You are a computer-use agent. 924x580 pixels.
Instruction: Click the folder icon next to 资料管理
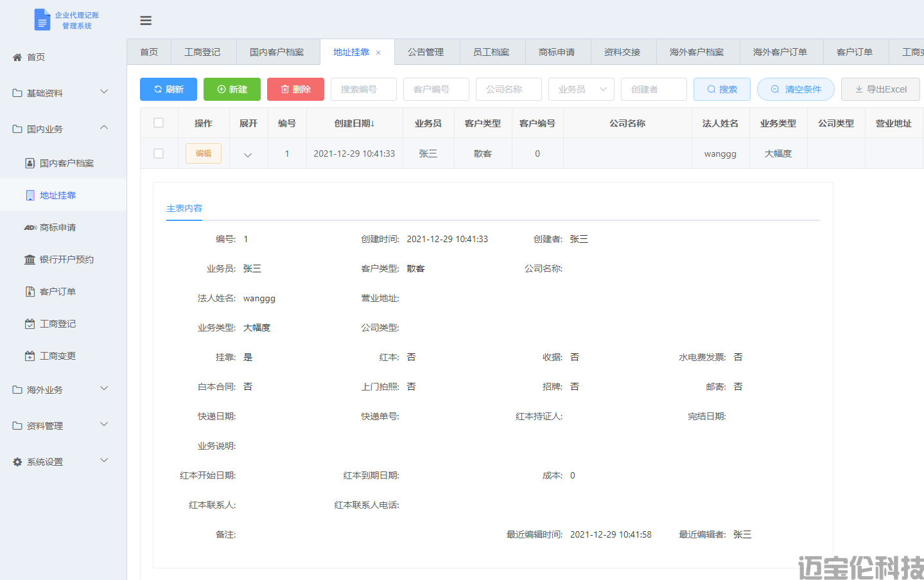click(17, 426)
